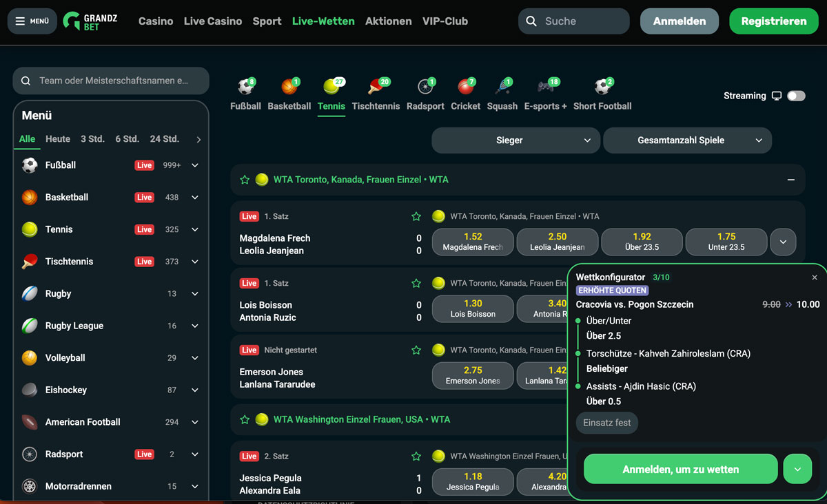Click the streaming monitor icon
This screenshot has width=827, height=504.
tap(777, 96)
